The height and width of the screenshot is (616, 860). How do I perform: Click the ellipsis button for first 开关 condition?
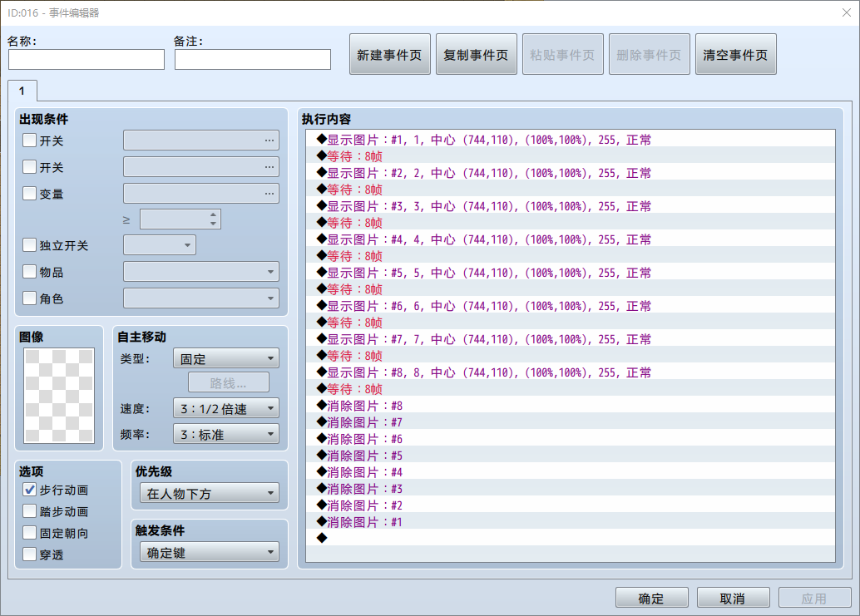coord(269,140)
